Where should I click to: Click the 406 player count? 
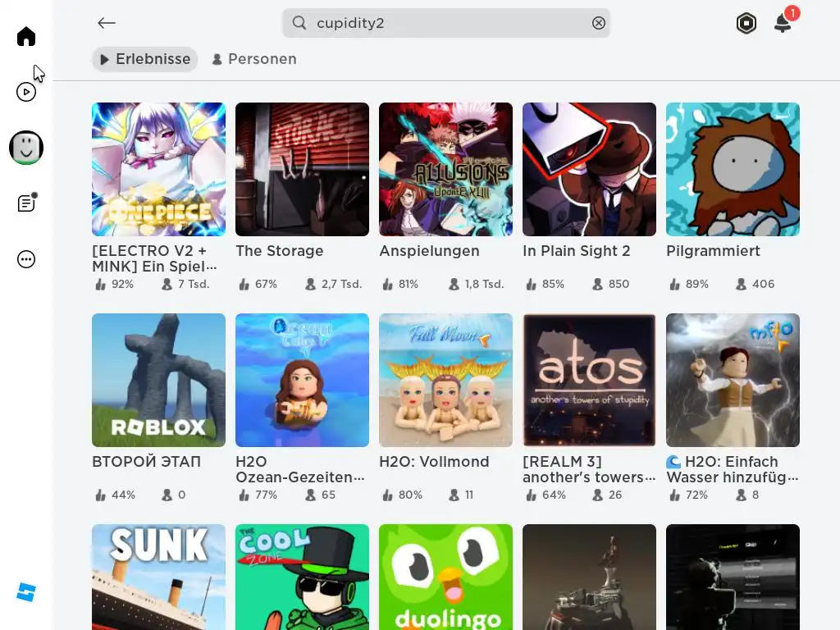(756, 285)
